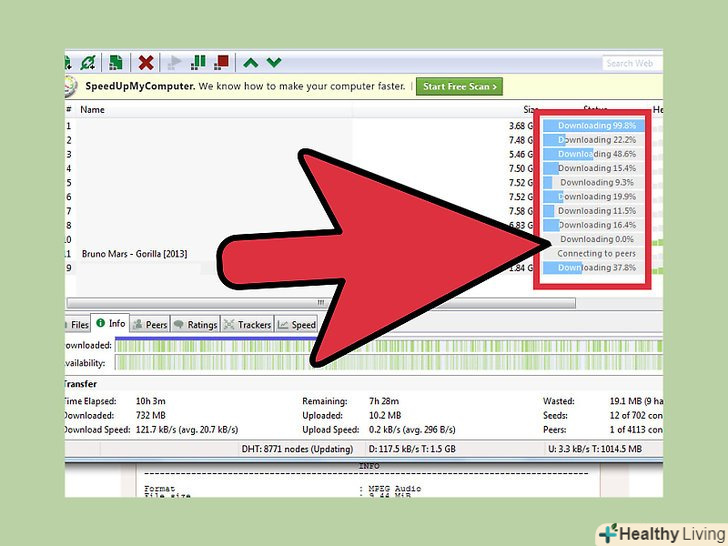Click the greyed Start Torrent play icon
This screenshot has height=546, width=728.
(175, 63)
